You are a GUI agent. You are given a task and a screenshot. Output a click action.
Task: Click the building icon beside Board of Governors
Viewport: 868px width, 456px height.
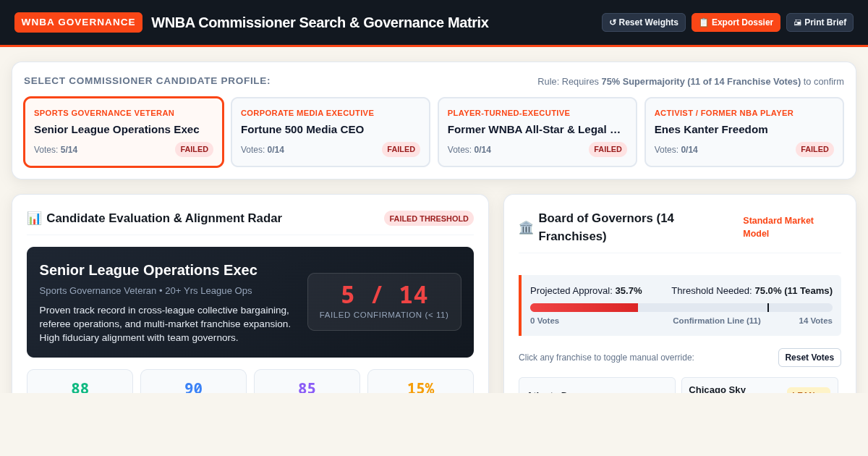pos(526,227)
